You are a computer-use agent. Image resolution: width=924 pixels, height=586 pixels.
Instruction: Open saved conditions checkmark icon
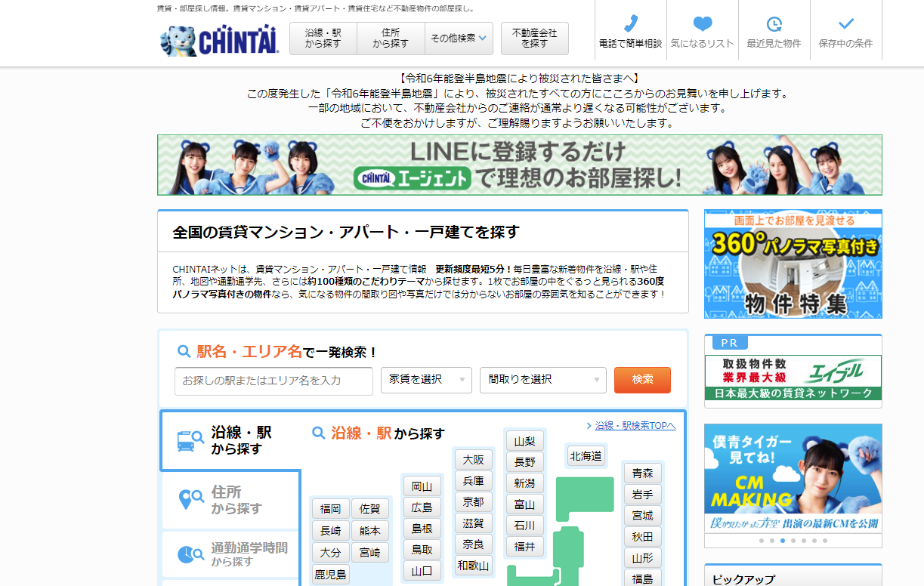tap(846, 23)
